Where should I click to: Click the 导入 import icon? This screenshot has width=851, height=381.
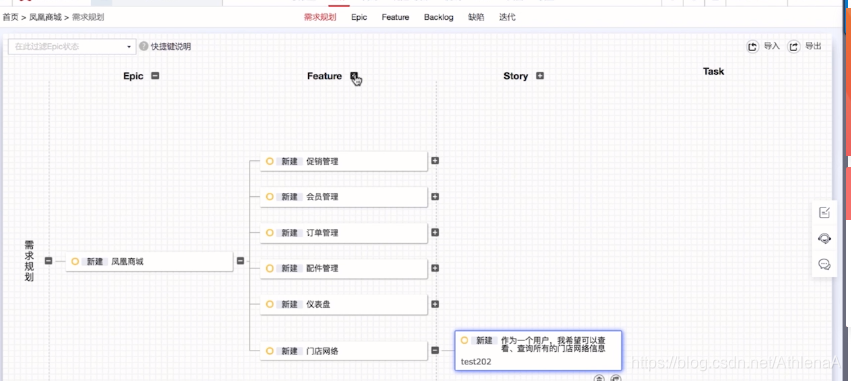click(752, 47)
